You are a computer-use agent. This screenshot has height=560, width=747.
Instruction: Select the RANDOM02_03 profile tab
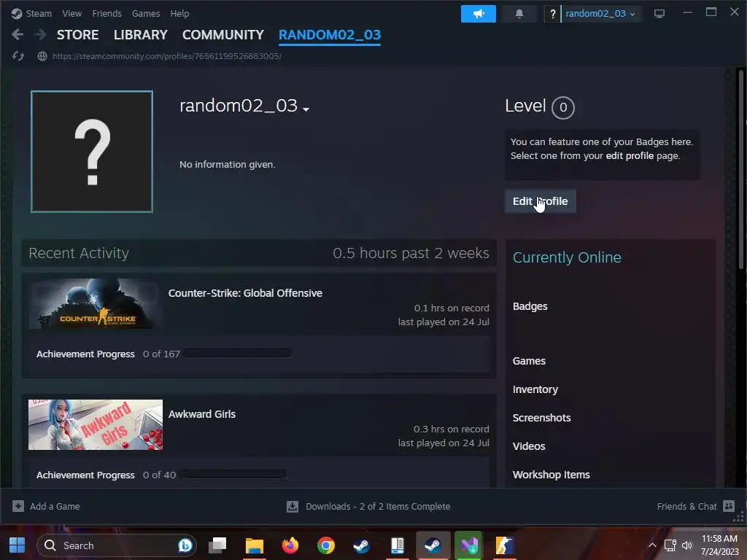tap(330, 35)
